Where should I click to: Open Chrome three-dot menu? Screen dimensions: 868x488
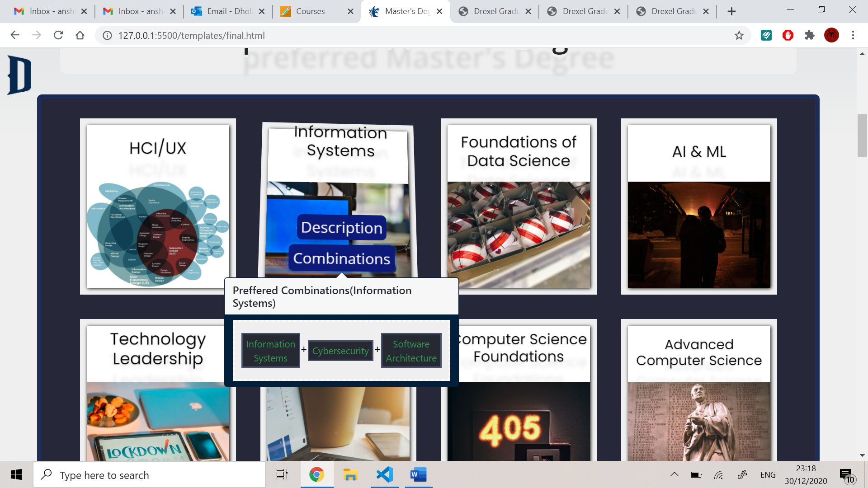point(853,35)
